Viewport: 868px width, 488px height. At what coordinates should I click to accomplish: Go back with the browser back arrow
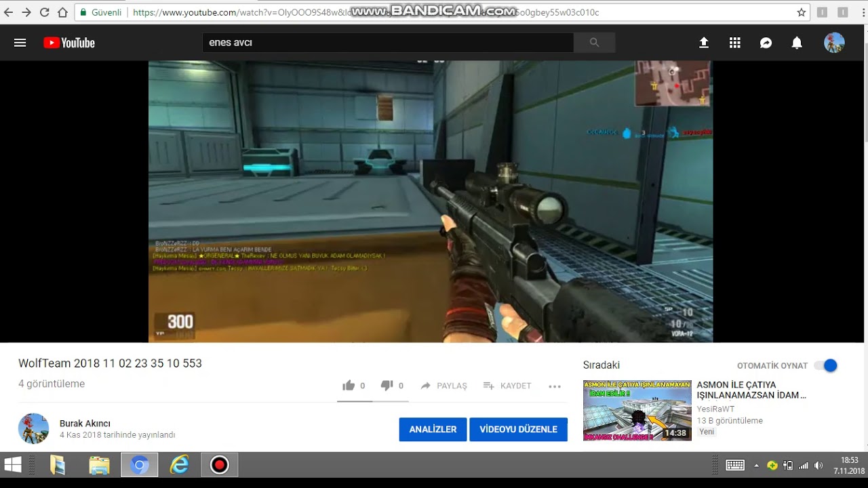pyautogui.click(x=9, y=12)
